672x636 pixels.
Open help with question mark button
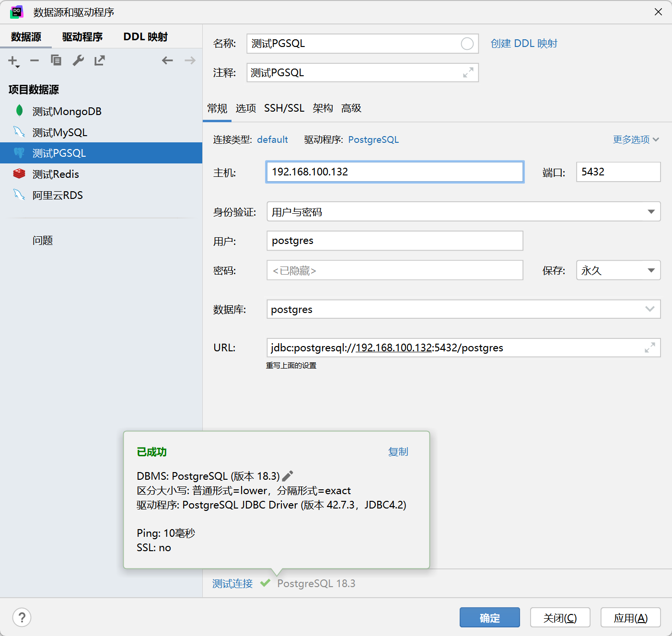tap(22, 617)
